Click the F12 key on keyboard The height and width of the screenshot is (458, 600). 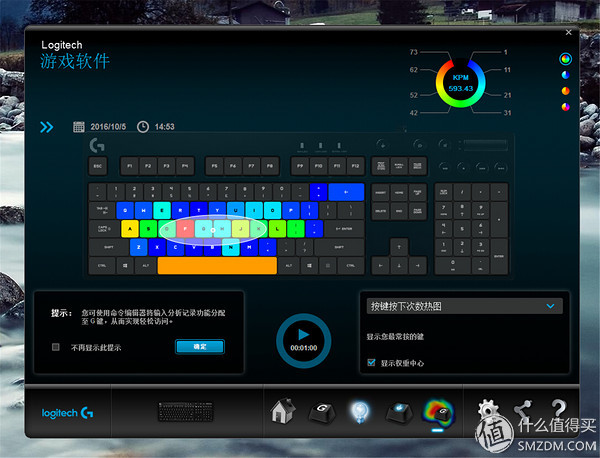point(355,166)
